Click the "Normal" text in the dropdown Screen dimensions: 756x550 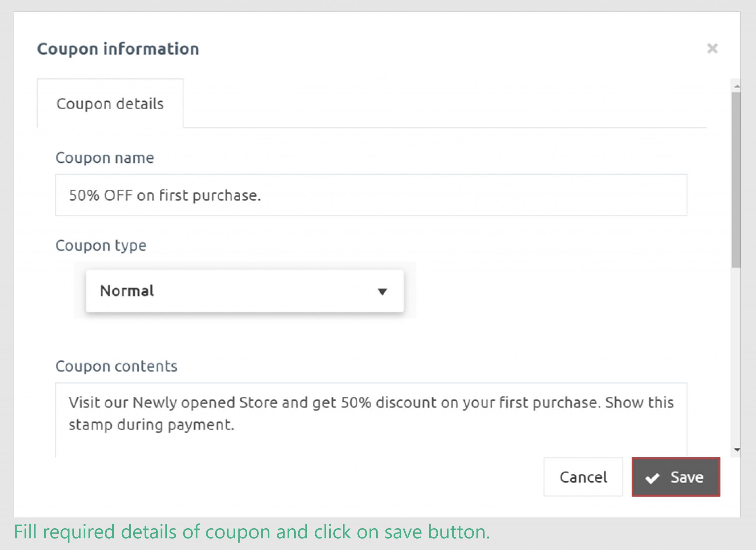[127, 291]
